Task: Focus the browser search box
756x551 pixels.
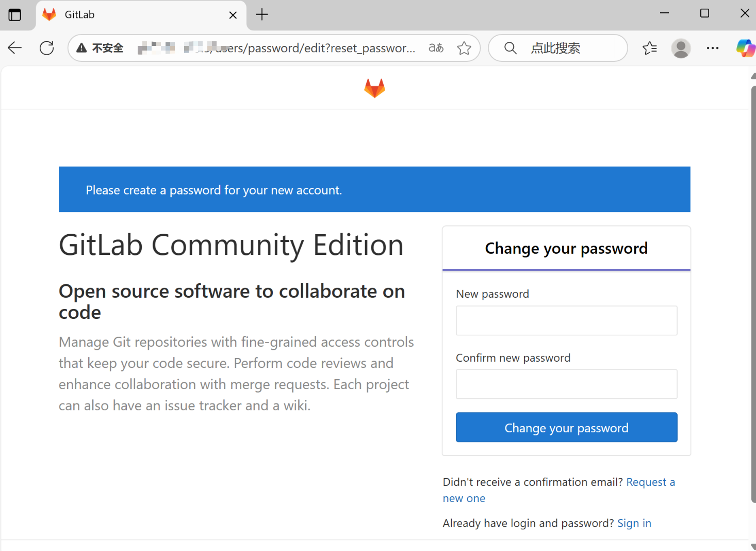Action: point(558,48)
